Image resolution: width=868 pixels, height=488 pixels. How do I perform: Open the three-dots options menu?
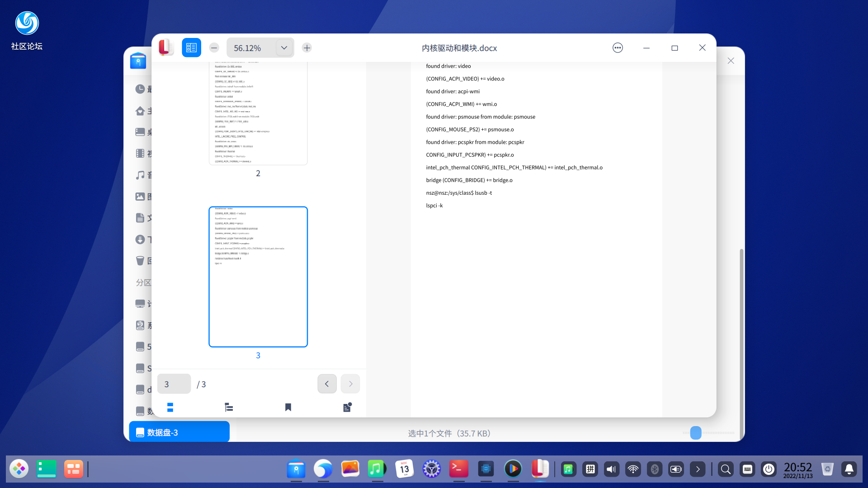[618, 47]
